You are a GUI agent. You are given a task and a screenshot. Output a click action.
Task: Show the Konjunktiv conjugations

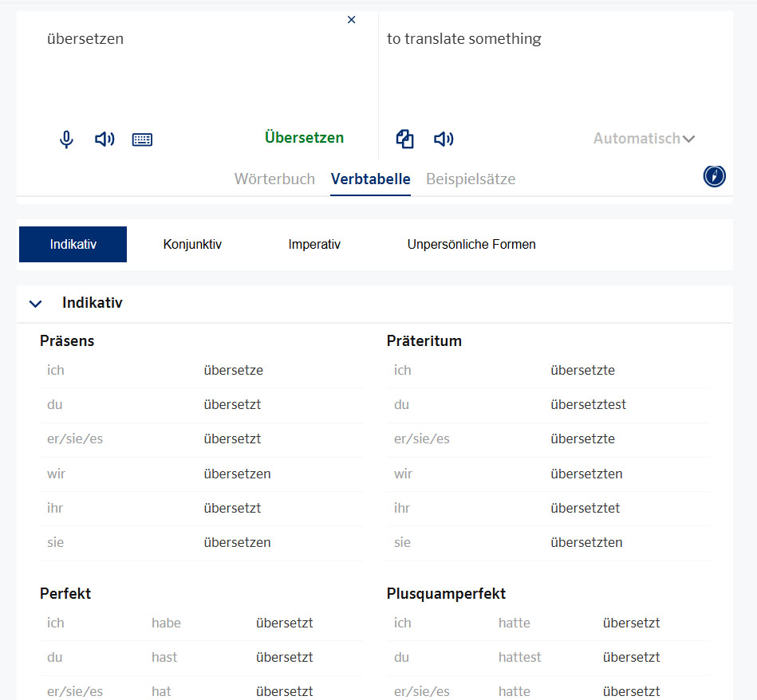[192, 245]
